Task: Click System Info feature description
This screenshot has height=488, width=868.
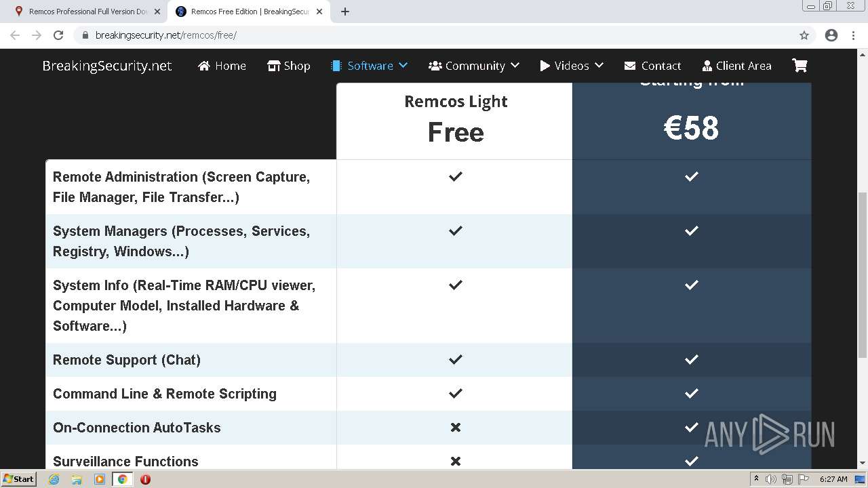Action: point(184,306)
